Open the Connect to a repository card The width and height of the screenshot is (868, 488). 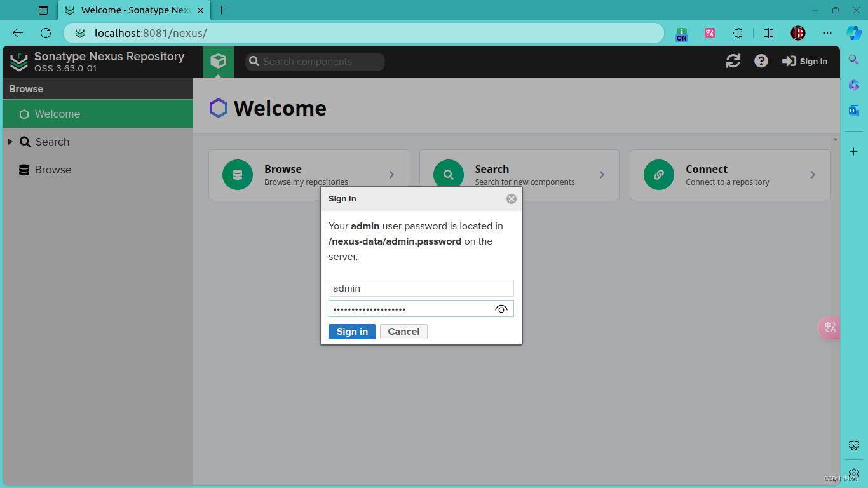click(x=730, y=175)
